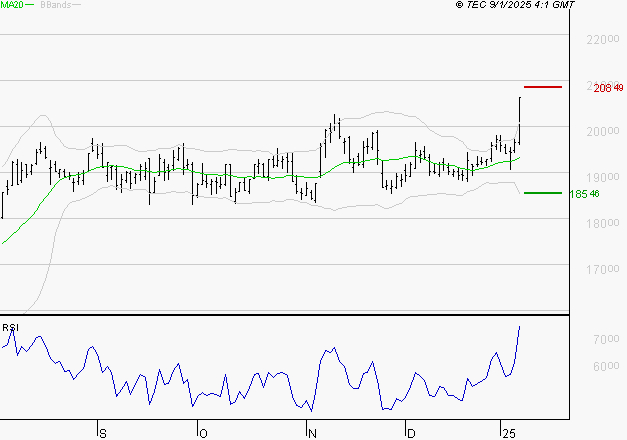Image resolution: width=627 pixels, height=440 pixels.
Task: Click the O month marker on time axis
Action: (203, 434)
